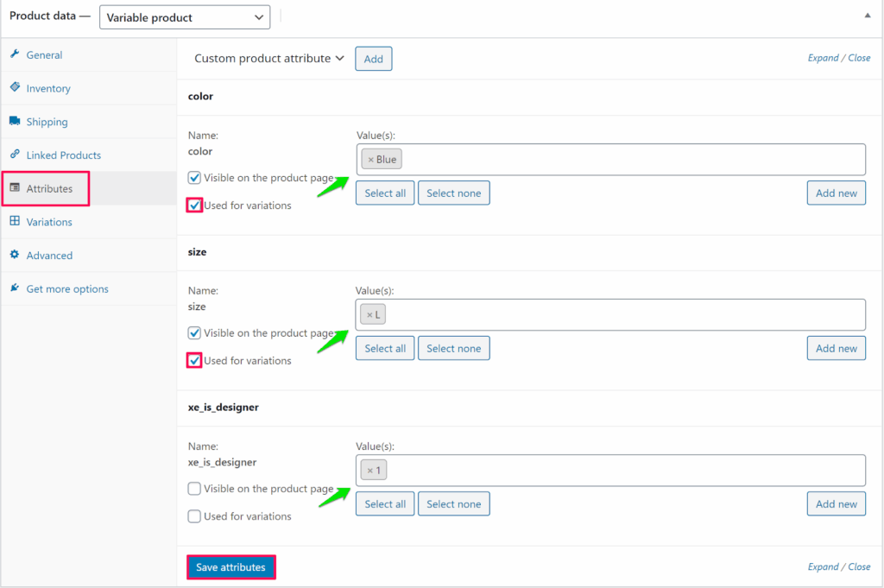Open the Variable product type dropdown
The width and height of the screenshot is (884, 588).
[184, 17]
